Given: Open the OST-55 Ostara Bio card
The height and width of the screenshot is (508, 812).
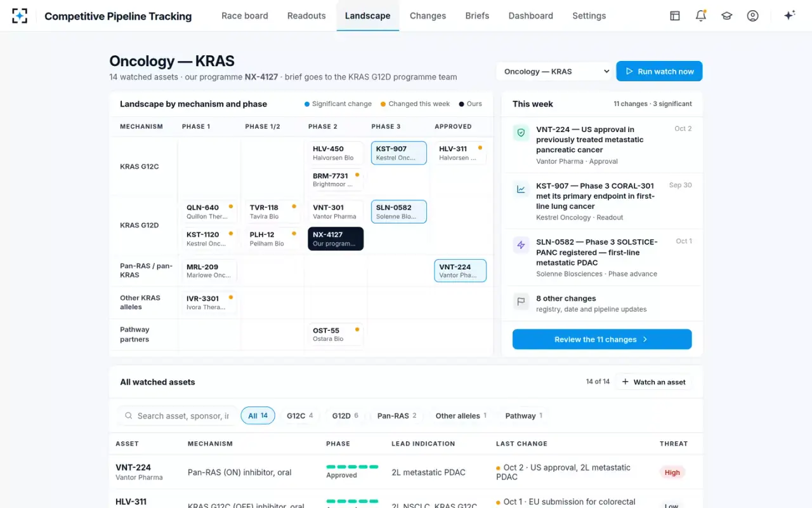Looking at the screenshot, I should tap(336, 335).
